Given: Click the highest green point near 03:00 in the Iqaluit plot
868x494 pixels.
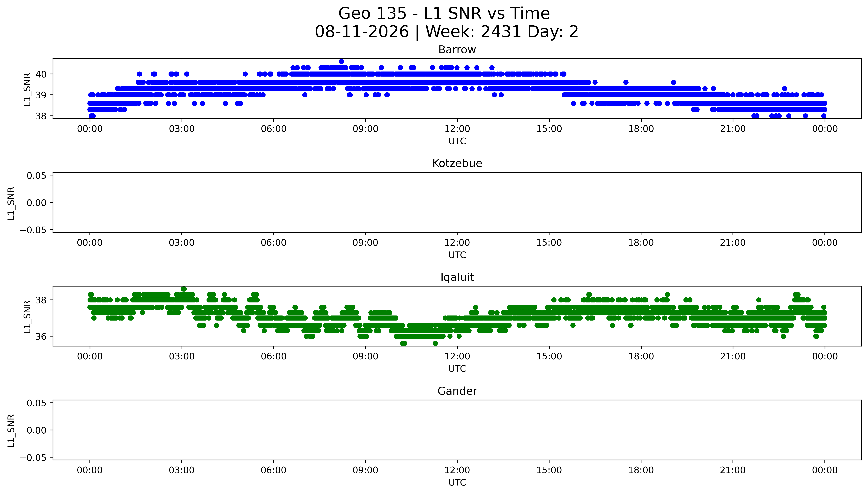Looking at the screenshot, I should pyautogui.click(x=184, y=289).
